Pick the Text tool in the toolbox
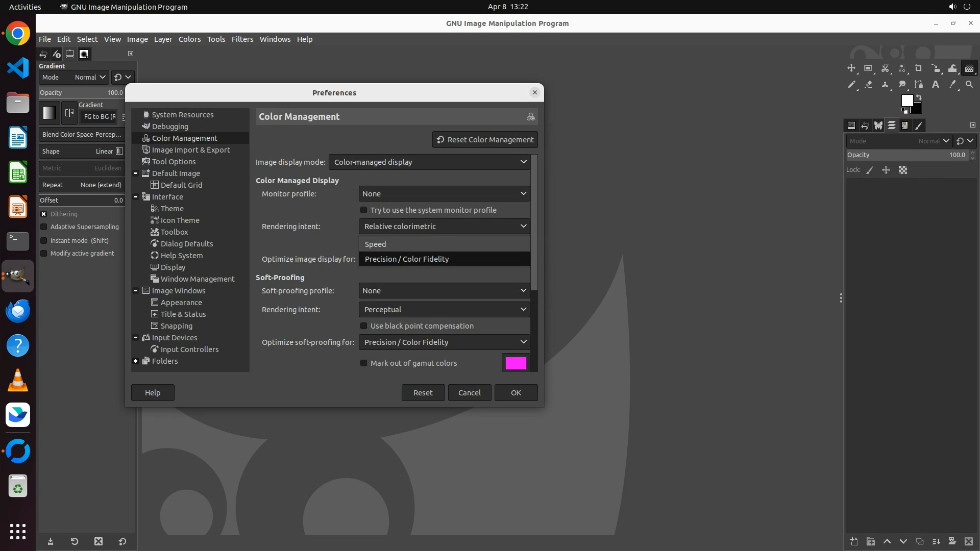 click(936, 85)
